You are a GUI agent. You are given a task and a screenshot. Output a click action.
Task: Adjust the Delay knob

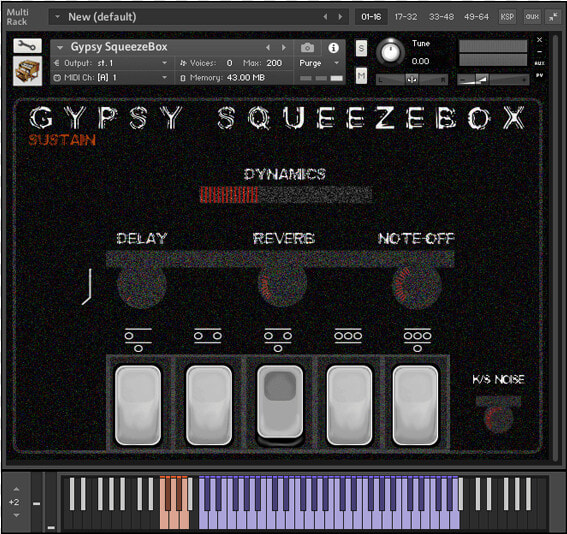click(x=141, y=285)
